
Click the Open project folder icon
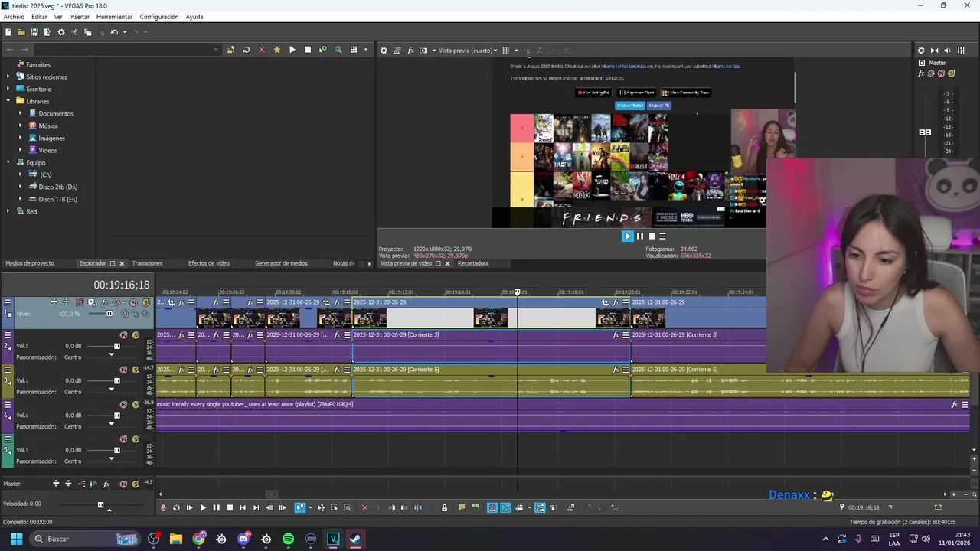pyautogui.click(x=21, y=32)
